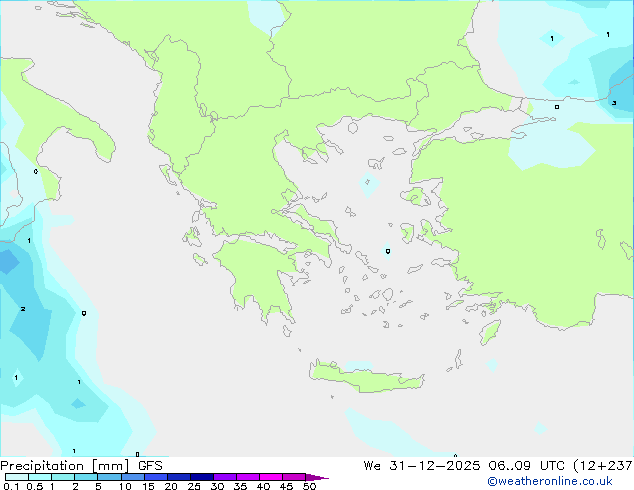Click the 1 to 2 mm legend swatch
Image resolution: width=634 pixels, height=490 pixels.
[x=63, y=477]
